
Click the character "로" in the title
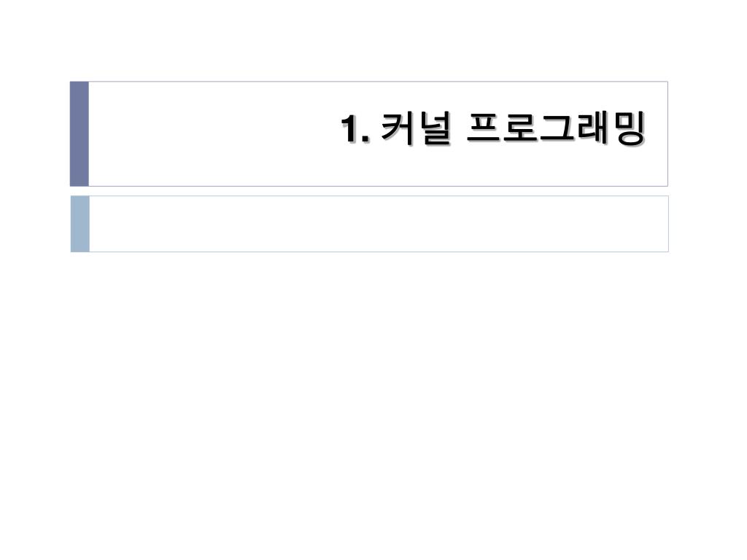(520, 128)
